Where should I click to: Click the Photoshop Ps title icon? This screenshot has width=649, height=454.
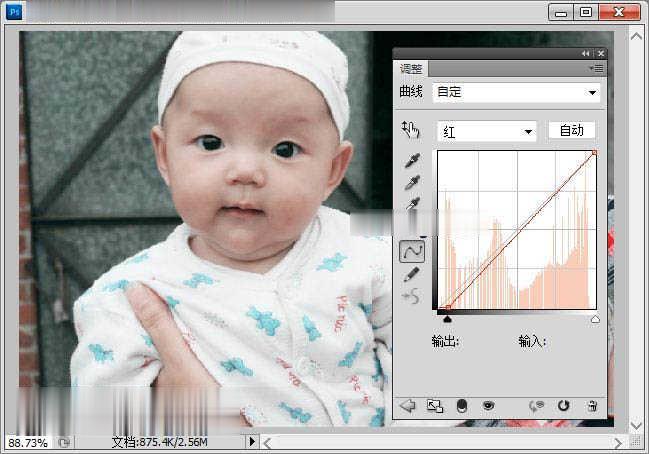(x=14, y=12)
